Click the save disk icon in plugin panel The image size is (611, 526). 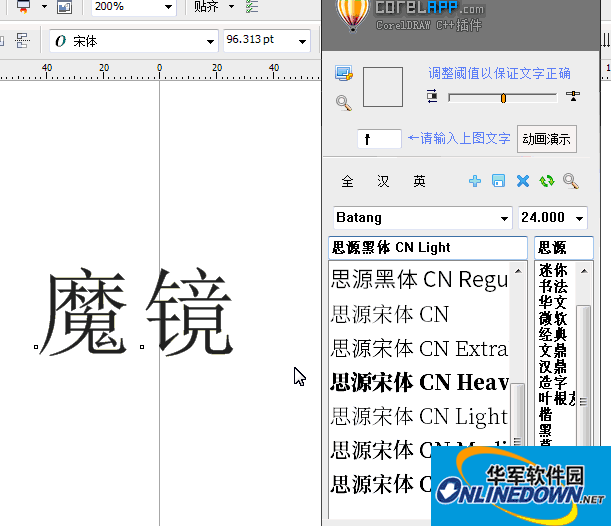coord(498,181)
